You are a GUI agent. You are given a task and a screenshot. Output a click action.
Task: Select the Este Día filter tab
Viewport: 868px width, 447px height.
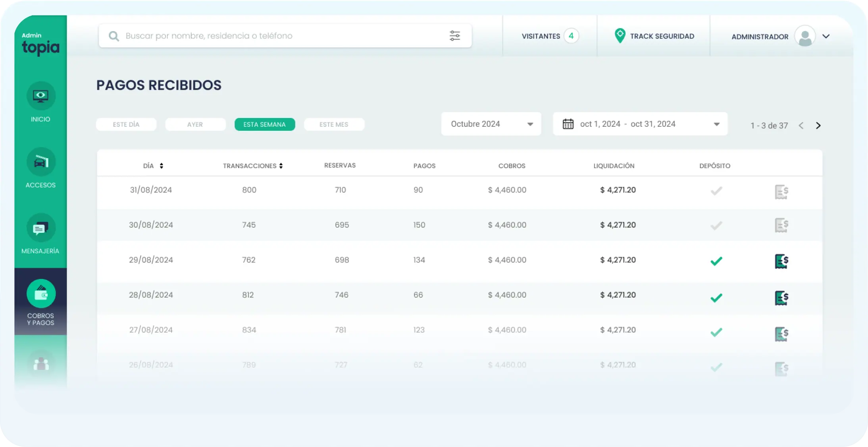coord(126,124)
